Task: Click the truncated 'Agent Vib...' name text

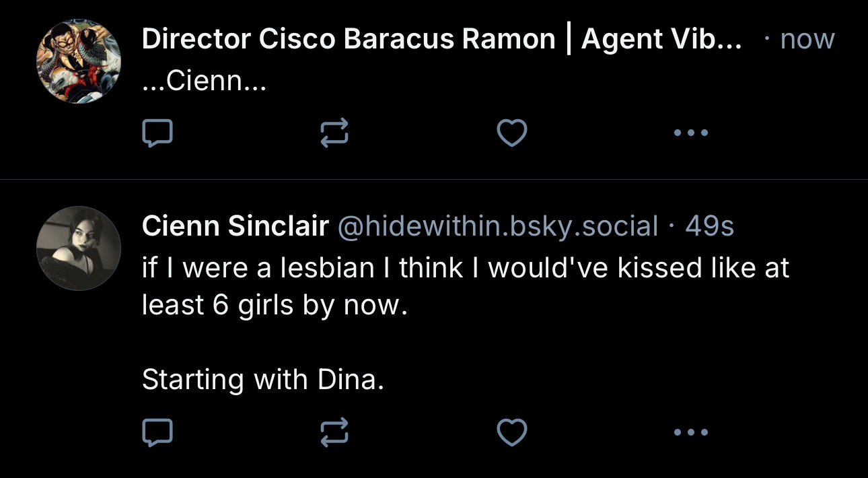Action: pos(661,40)
